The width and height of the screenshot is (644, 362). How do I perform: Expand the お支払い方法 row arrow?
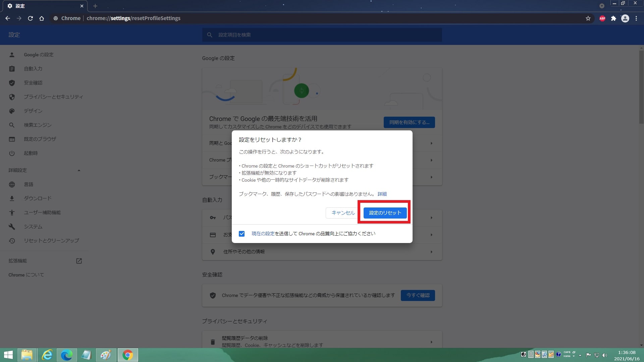pos(431,235)
